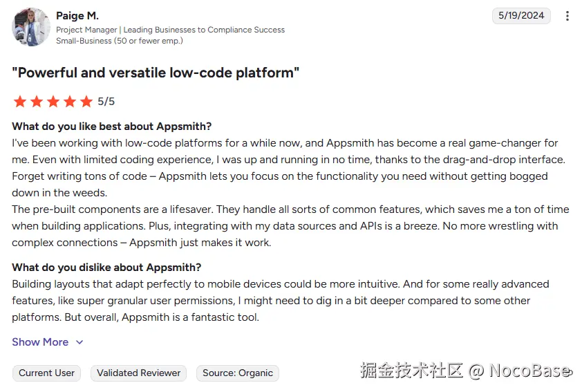Click the second rating star
582x392 pixels.
37,102
